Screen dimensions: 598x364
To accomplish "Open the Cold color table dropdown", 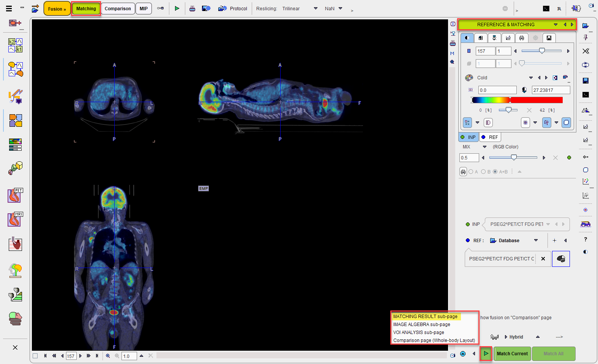I will [x=531, y=78].
